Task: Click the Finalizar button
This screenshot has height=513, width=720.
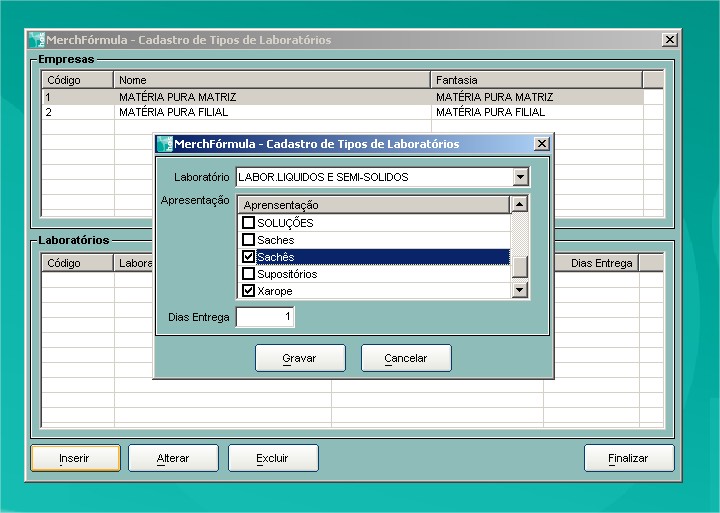Action: click(628, 458)
